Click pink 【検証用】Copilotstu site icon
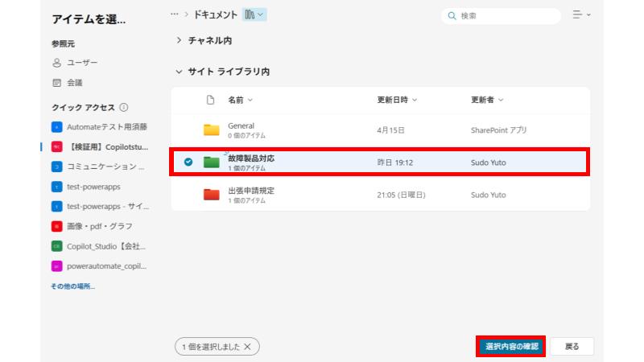Image resolution: width=644 pixels, height=362 pixels. pyautogui.click(x=56, y=146)
